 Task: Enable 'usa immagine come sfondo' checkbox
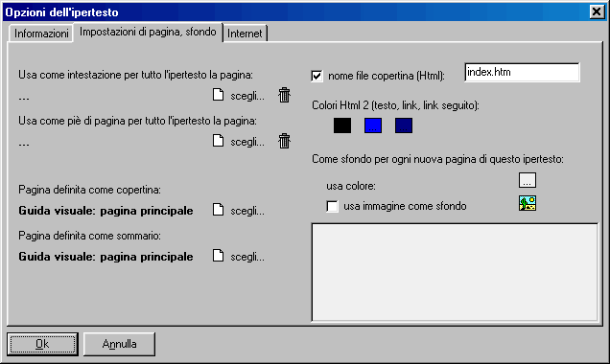332,206
